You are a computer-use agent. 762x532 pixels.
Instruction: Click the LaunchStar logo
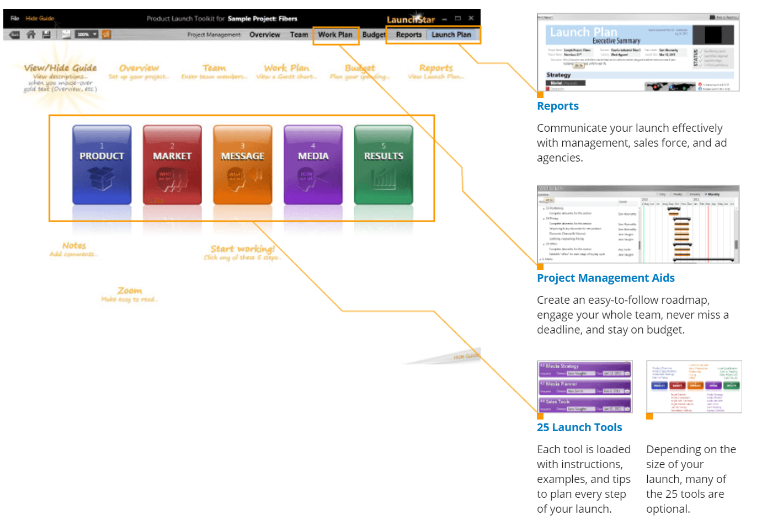tap(411, 19)
